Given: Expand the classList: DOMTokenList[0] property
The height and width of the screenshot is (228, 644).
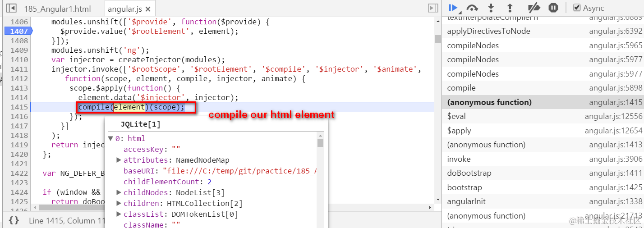Looking at the screenshot, I should pyautogui.click(x=119, y=214).
